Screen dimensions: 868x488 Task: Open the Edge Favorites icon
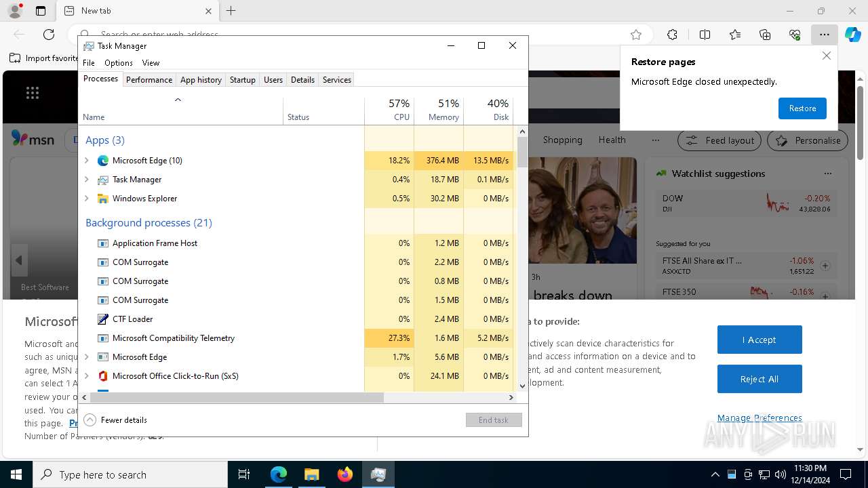click(735, 35)
